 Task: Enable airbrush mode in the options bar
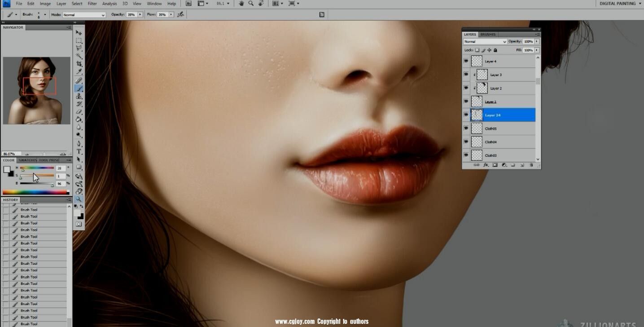click(x=180, y=14)
